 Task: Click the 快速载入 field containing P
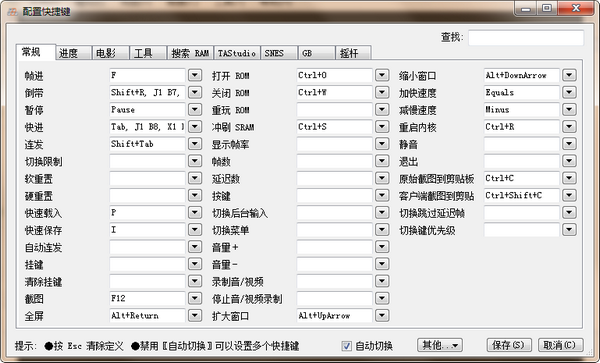pos(147,213)
